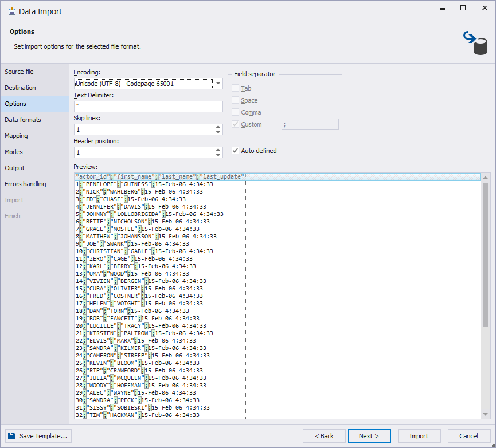Switch to the Data formats page
This screenshot has width=496, height=448.
[x=23, y=120]
